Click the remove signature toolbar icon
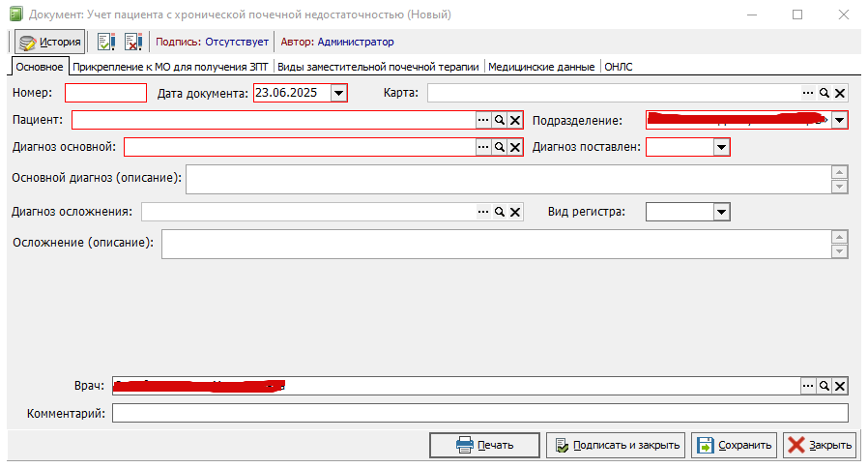This screenshot has height=468, width=868. [x=133, y=42]
